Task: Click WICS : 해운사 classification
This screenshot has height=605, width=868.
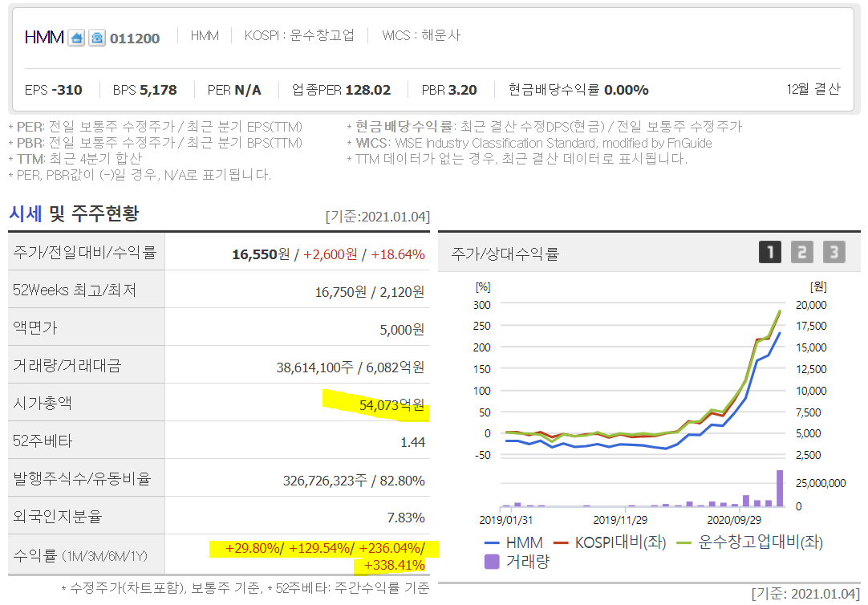Action: point(421,35)
